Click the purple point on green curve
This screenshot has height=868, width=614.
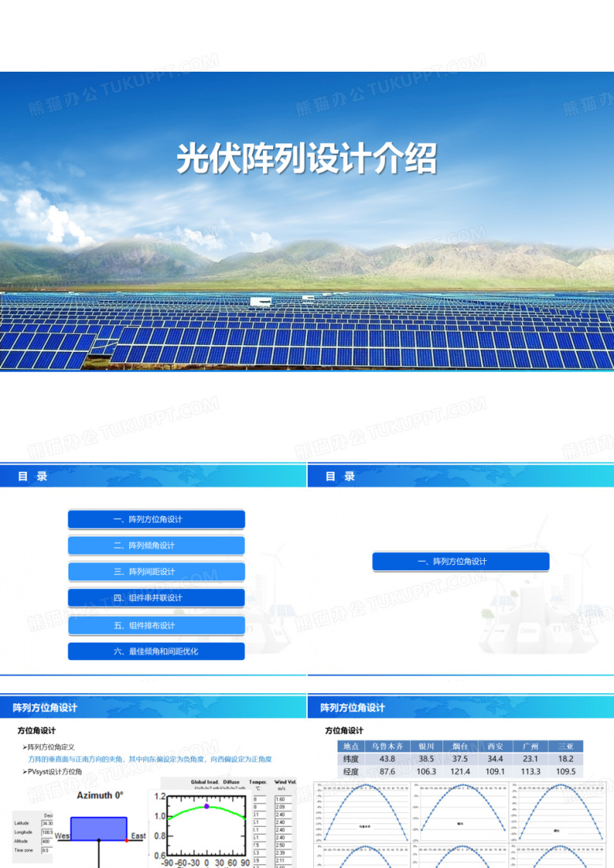pyautogui.click(x=207, y=807)
